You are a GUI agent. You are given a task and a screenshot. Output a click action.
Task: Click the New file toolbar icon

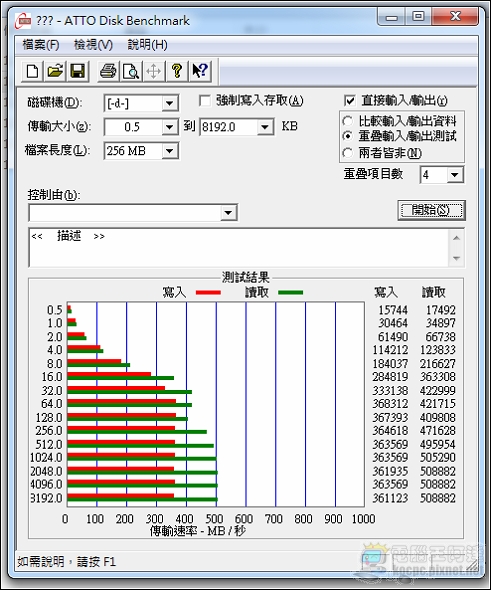[32, 71]
